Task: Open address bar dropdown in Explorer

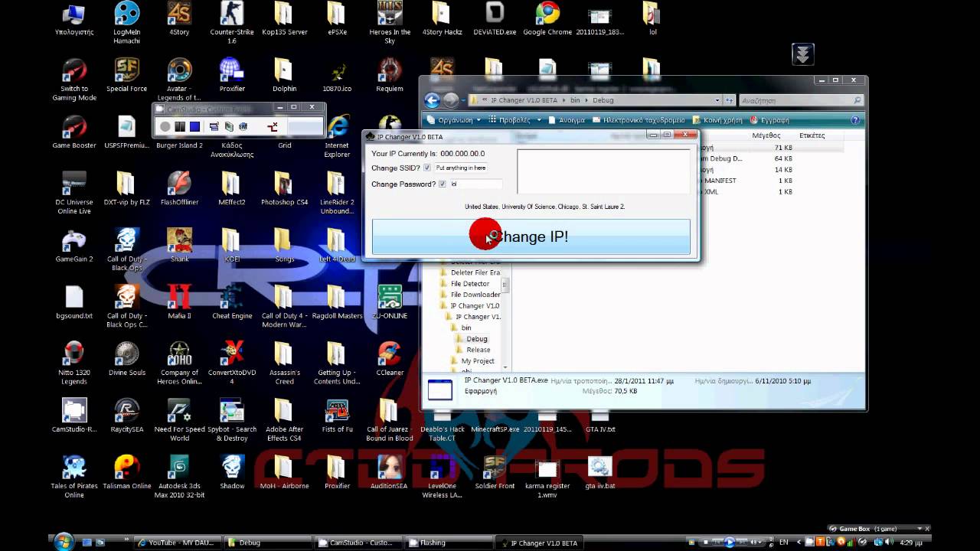Action: 717,100
